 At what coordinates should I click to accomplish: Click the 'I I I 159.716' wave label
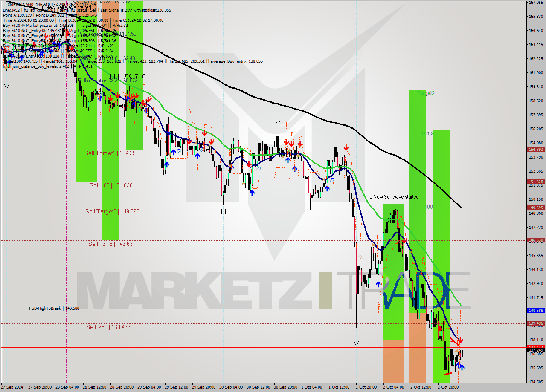pyautogui.click(x=128, y=77)
